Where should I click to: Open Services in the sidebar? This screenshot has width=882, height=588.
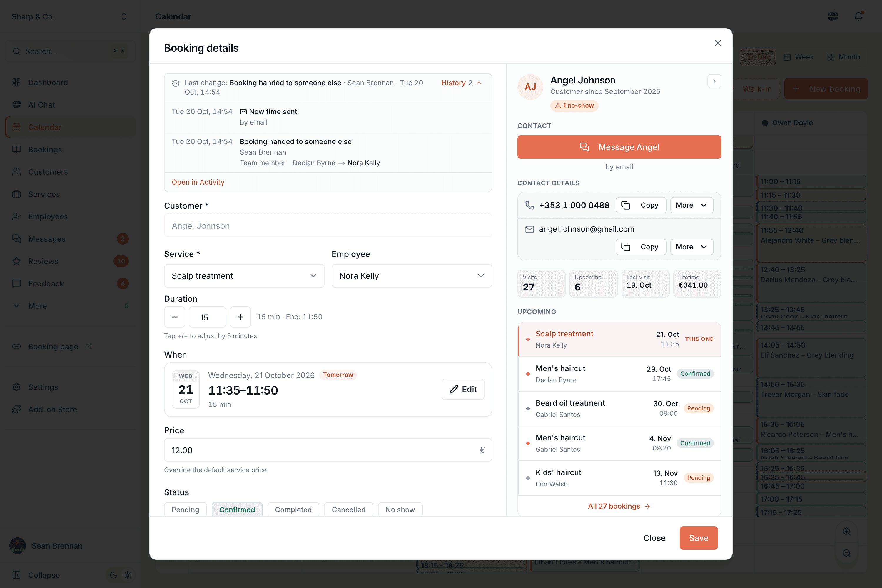(71, 194)
